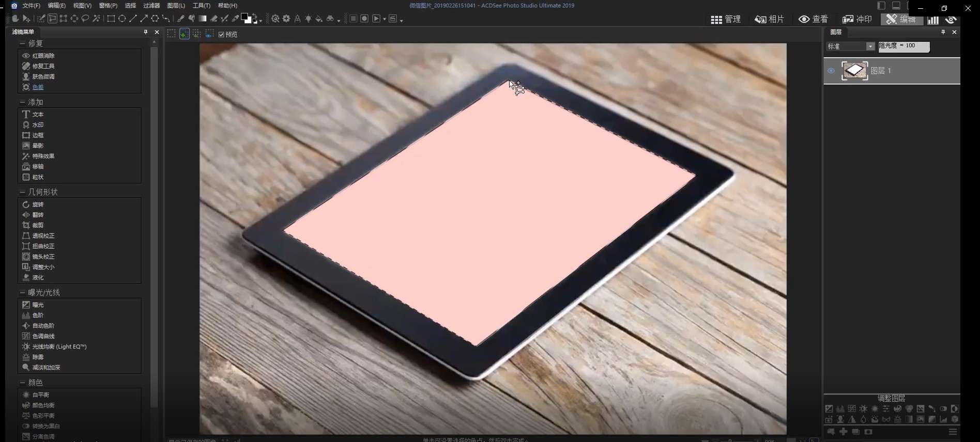Open the 过滤器 menu
The image size is (980, 442).
pyautogui.click(x=151, y=6)
